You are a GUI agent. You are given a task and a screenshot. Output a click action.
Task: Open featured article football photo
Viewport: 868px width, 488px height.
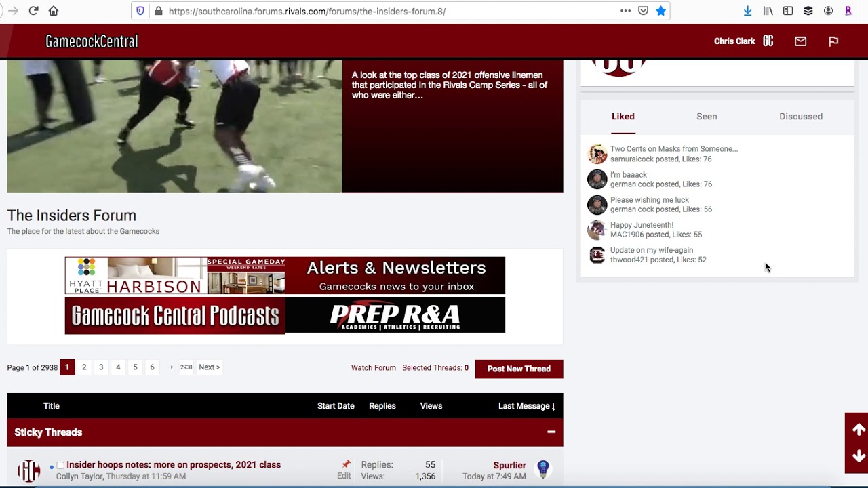tap(174, 127)
